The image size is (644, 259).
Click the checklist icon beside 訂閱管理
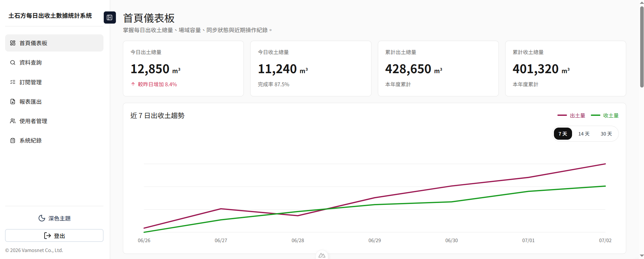13,82
